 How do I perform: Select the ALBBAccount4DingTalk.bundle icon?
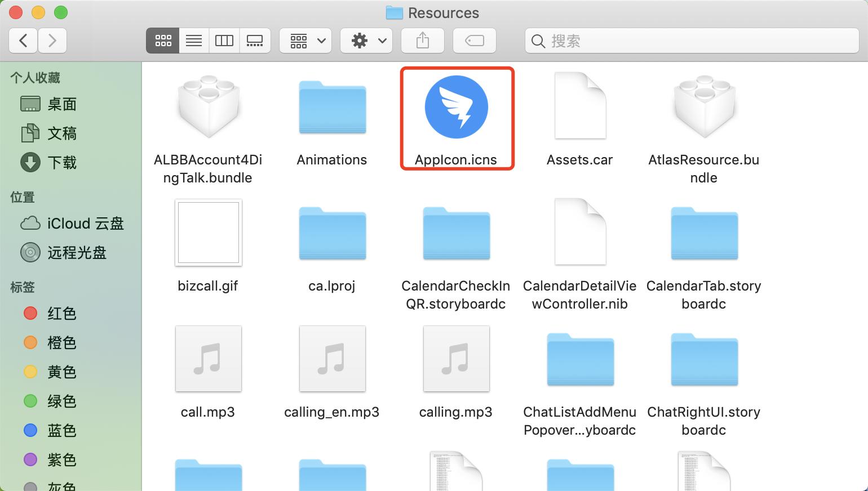209,107
